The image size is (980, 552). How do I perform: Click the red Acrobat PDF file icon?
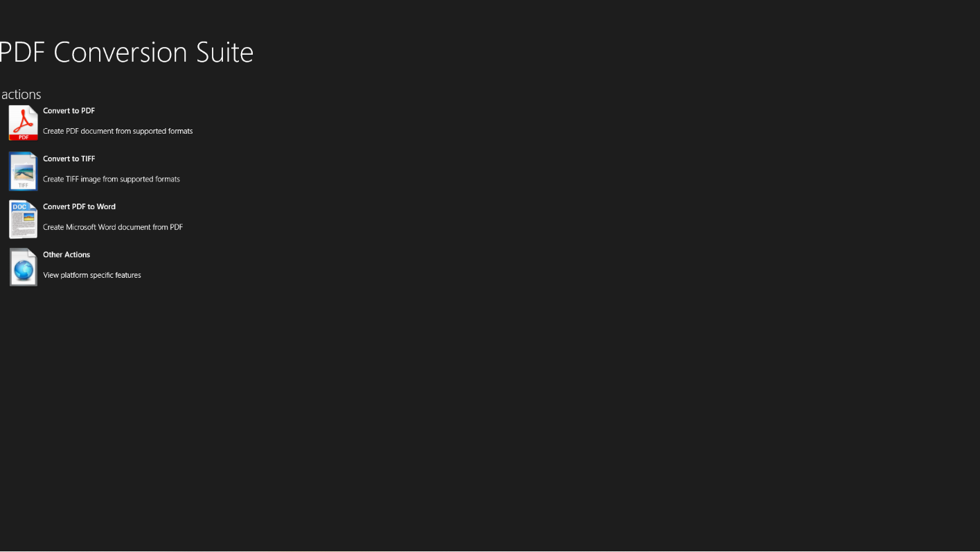(x=23, y=123)
